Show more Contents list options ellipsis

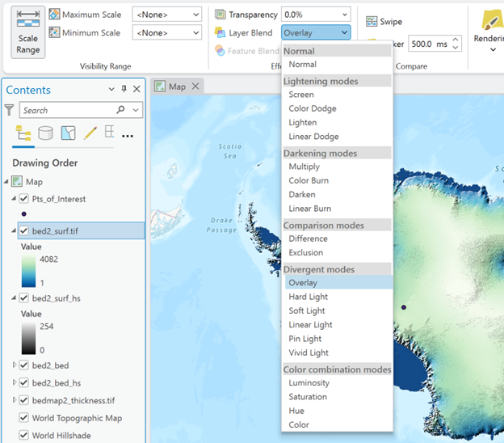click(128, 136)
